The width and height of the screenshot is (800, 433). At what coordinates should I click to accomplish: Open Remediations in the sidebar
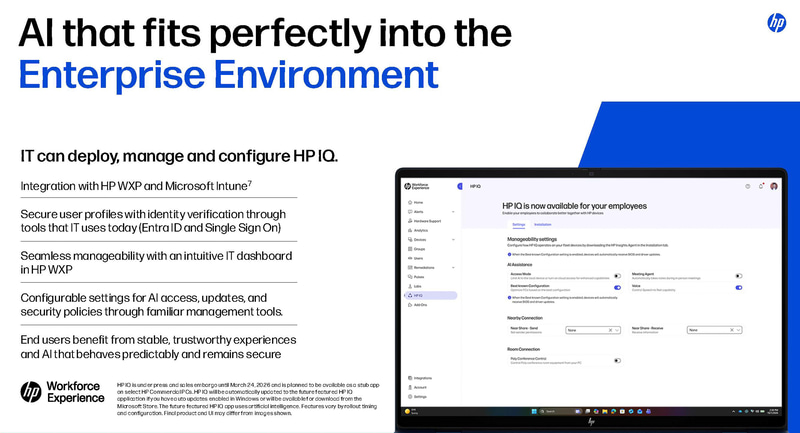click(x=421, y=267)
